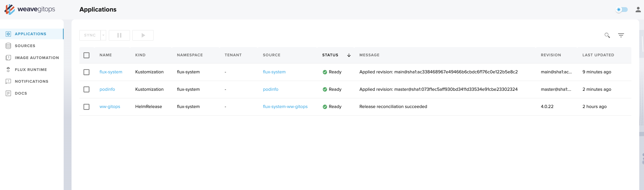This screenshot has height=190, width=644.
Task: Click the play (resume) button
Action: 143,35
